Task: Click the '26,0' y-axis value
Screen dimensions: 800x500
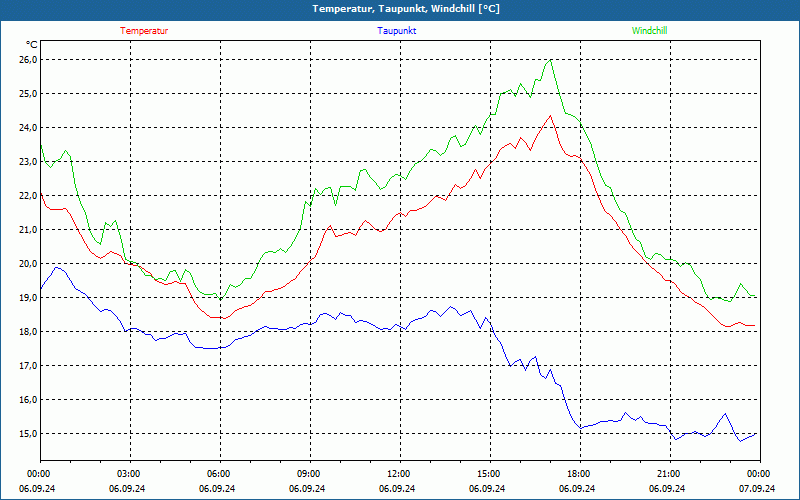Action: (x=29, y=60)
